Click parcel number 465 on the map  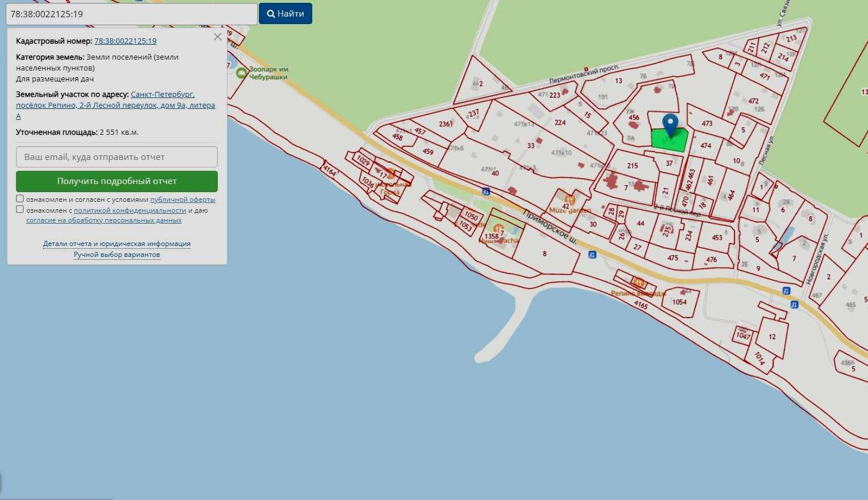click(851, 304)
